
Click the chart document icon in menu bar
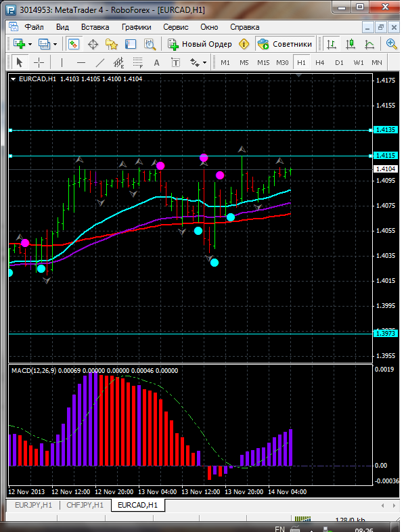click(14, 27)
